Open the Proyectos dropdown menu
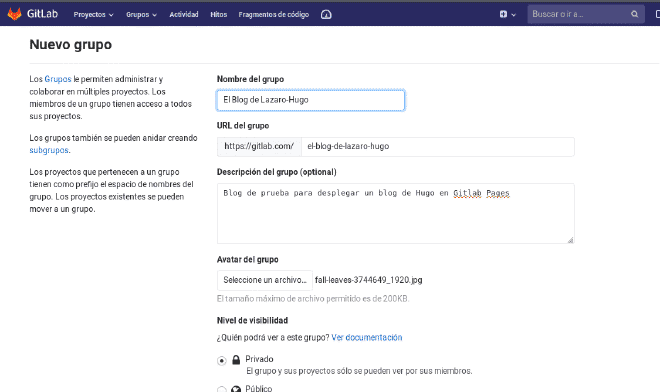The image size is (660, 392). [93, 14]
